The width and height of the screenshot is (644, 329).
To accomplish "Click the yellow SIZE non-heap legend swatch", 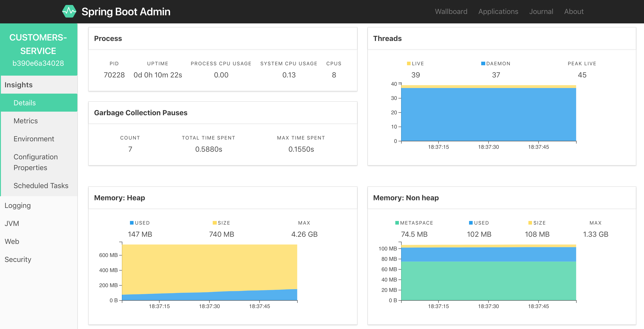I will [530, 223].
